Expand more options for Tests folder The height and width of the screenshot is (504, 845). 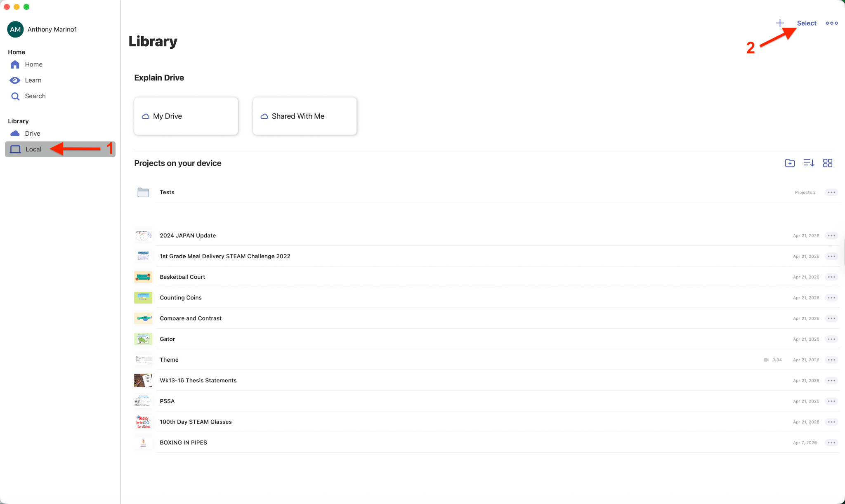click(x=831, y=192)
